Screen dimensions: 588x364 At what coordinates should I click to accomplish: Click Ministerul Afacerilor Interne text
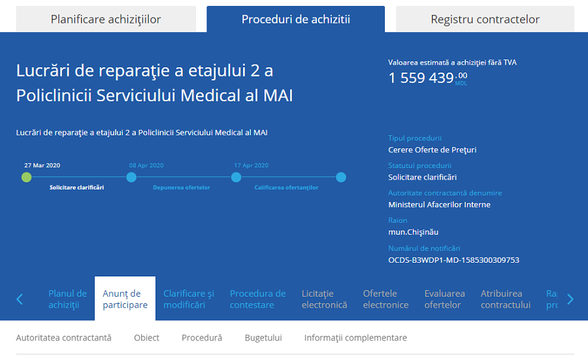[439, 205]
